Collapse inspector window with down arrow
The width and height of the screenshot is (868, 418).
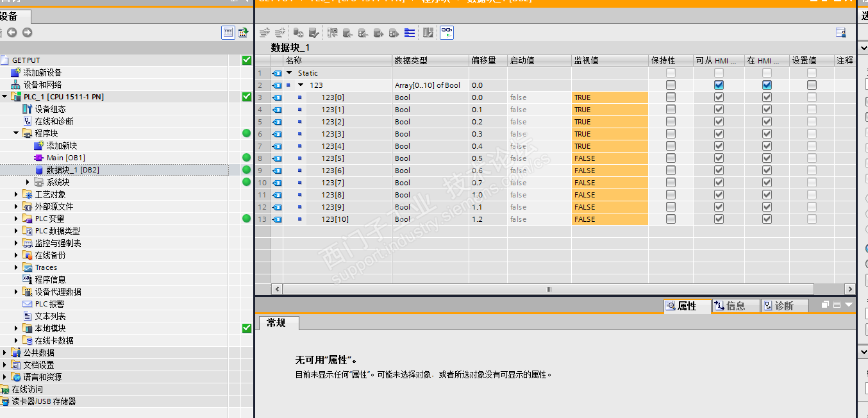coord(849,305)
